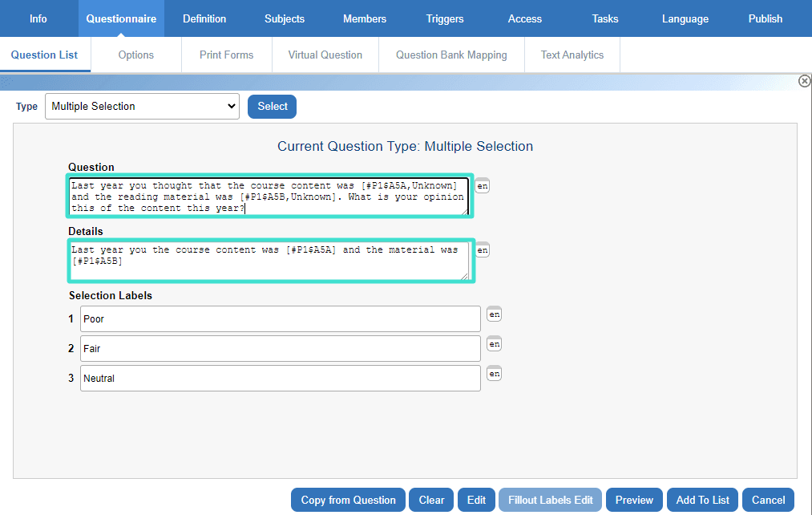Screen dimensions: 812x515
Task: Switch to the Definition tab
Action: pyautogui.click(x=204, y=18)
